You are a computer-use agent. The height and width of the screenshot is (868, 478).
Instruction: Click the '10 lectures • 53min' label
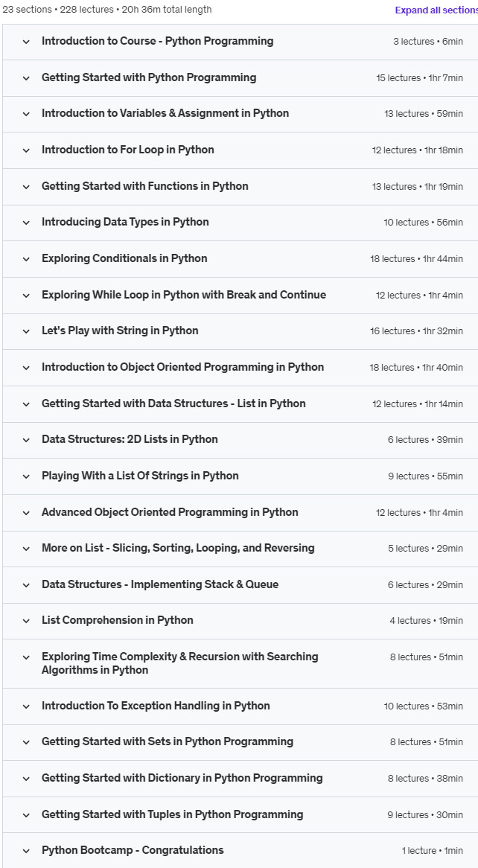(x=423, y=706)
